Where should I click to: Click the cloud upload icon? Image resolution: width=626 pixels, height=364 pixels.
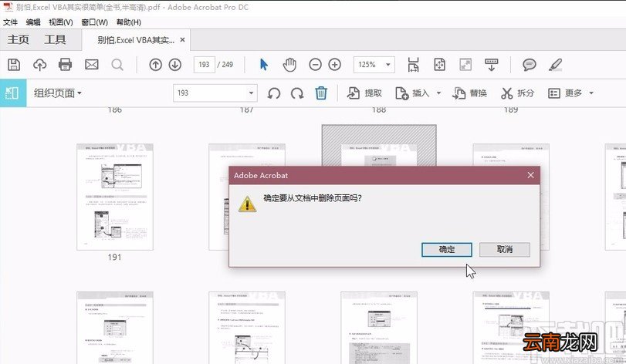(39, 65)
